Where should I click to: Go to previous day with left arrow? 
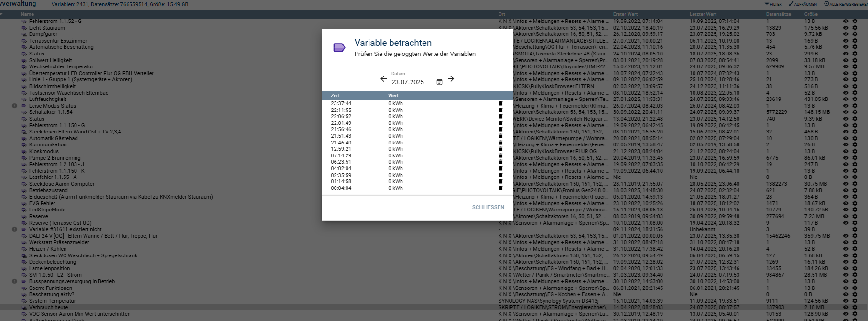coord(383,79)
